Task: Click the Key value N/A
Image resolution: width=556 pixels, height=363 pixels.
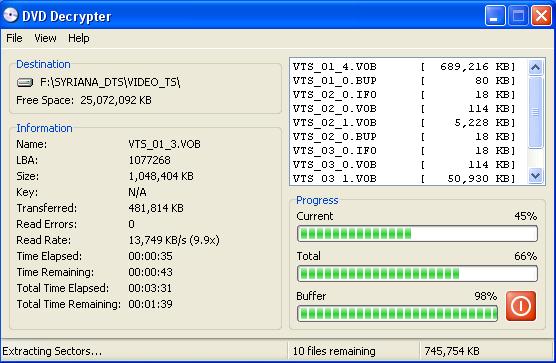Action: pos(137,192)
